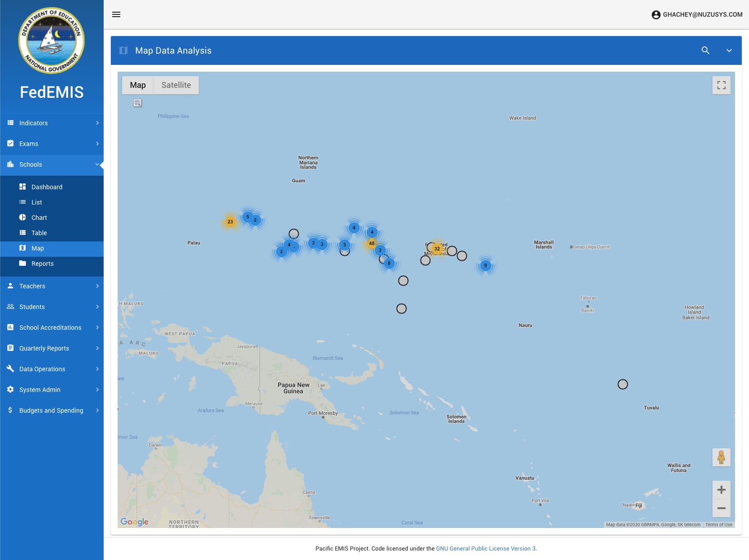Switch to the Map view type

[x=137, y=85]
